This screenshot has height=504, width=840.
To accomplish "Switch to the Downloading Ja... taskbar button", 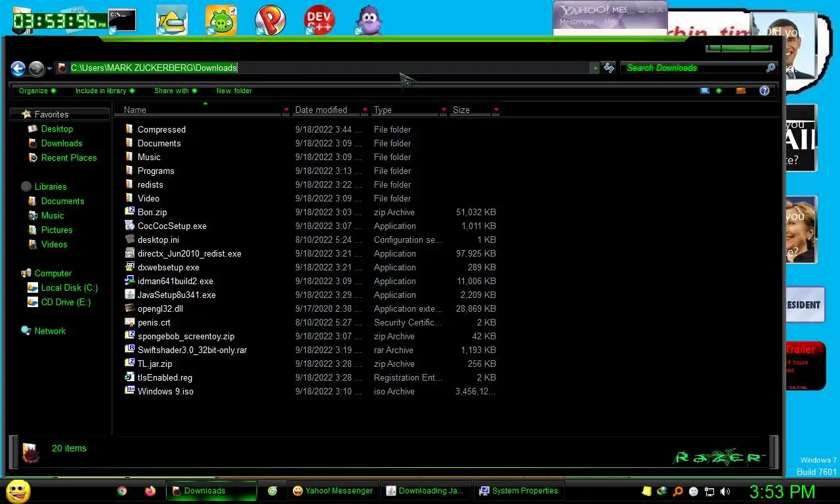I will coord(425,491).
